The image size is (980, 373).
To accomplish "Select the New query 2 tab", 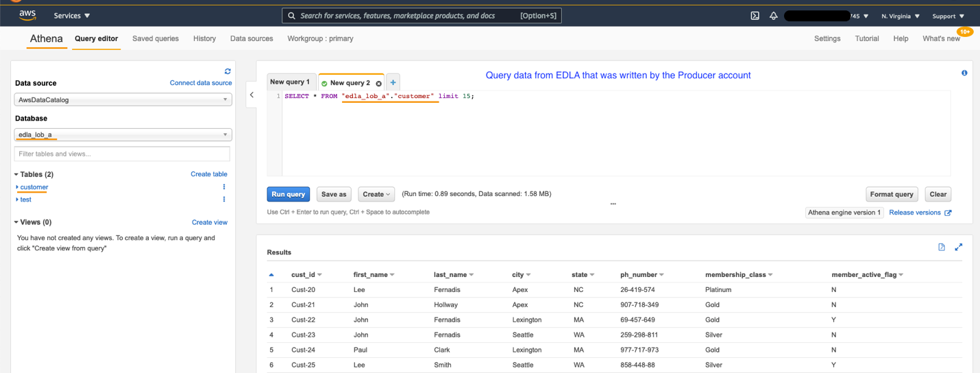I will tap(350, 83).
